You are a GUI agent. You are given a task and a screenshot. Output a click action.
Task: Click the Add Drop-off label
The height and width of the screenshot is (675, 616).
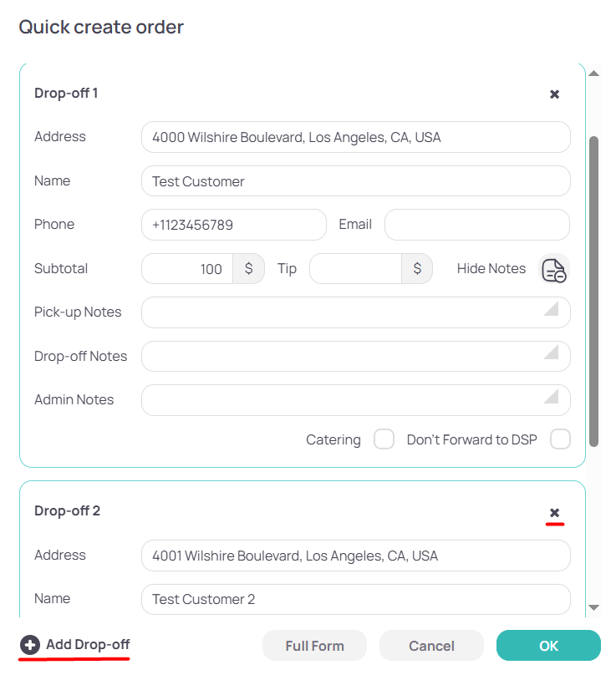coord(88,644)
